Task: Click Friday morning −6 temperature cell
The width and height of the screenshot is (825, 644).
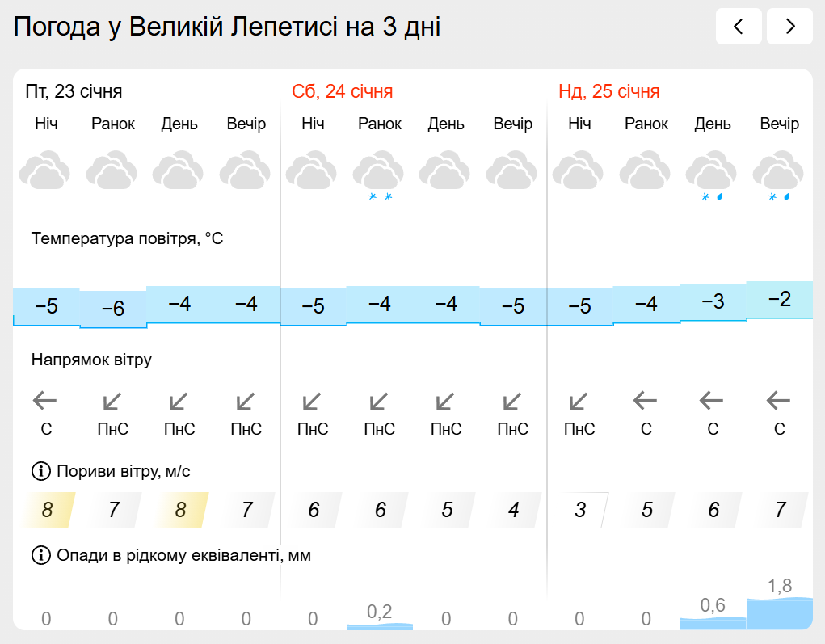Action: click(113, 309)
